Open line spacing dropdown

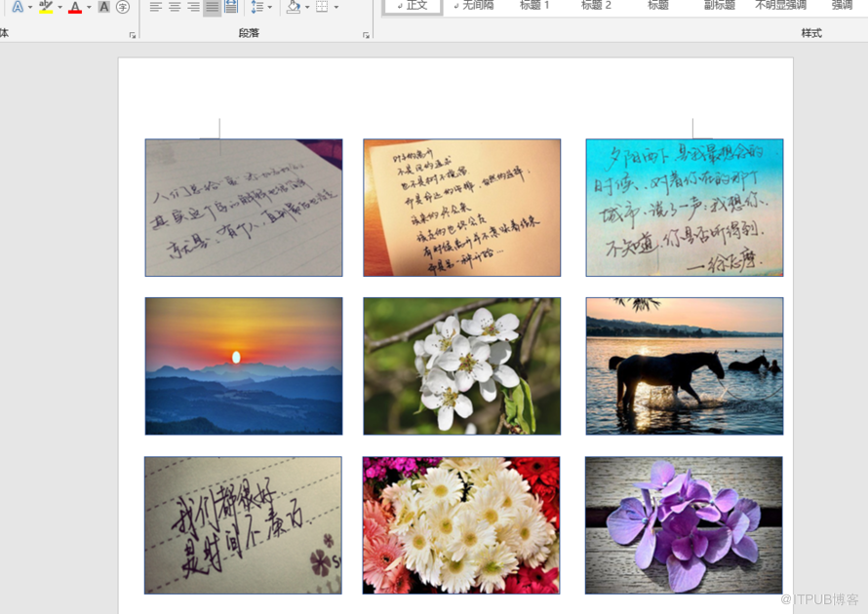pyautogui.click(x=259, y=7)
